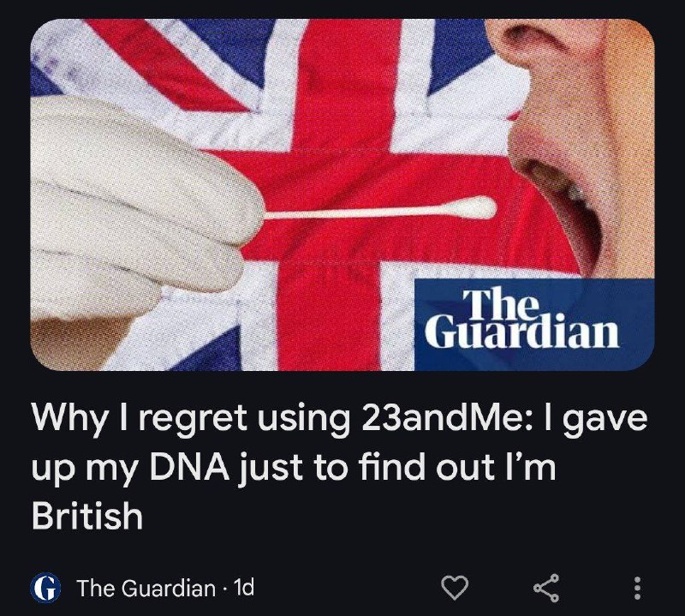
Task: Tap the share icon for this article
Action: click(546, 588)
